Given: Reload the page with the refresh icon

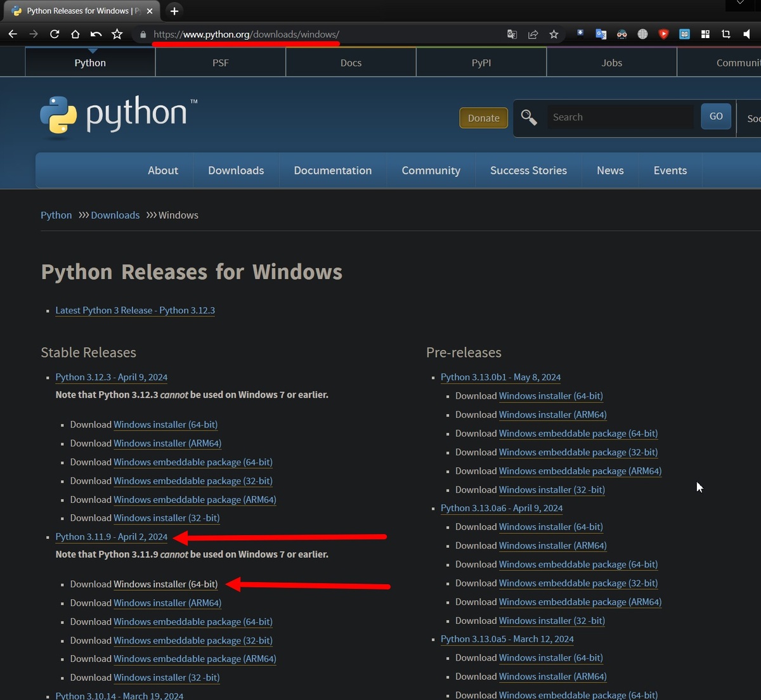Looking at the screenshot, I should 55,34.
